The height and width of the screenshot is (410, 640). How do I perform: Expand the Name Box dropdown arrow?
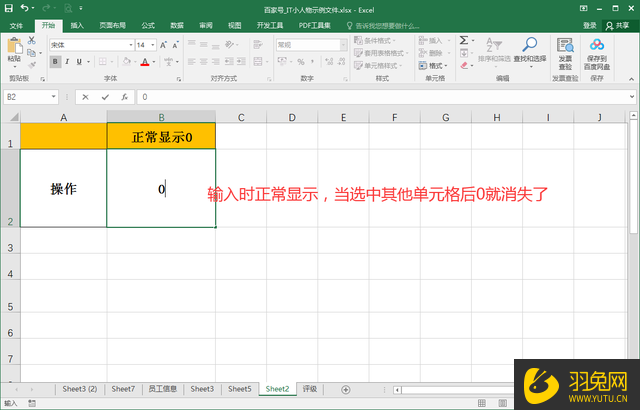tap(53, 97)
